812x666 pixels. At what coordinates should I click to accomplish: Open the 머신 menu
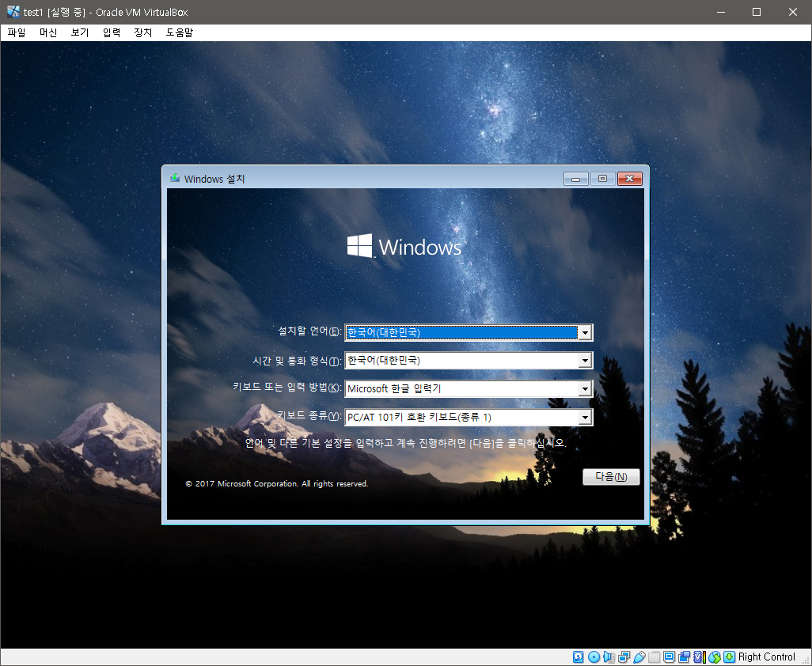coord(48,32)
